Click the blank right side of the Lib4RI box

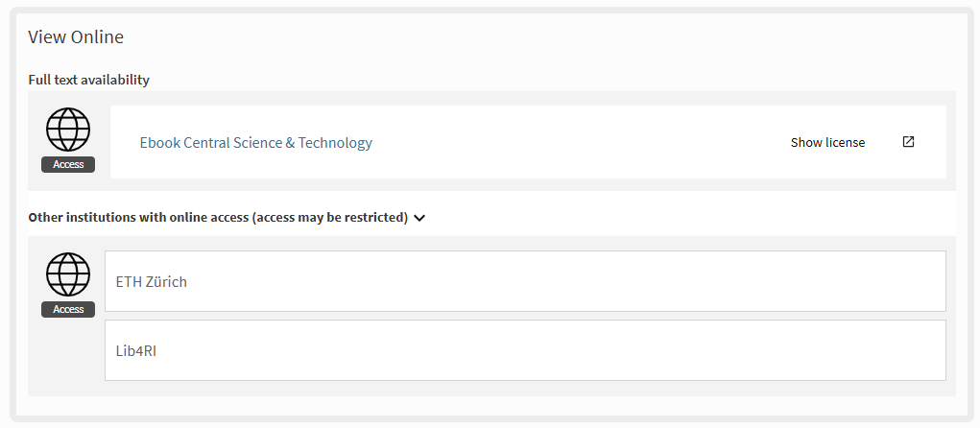pos(768,350)
